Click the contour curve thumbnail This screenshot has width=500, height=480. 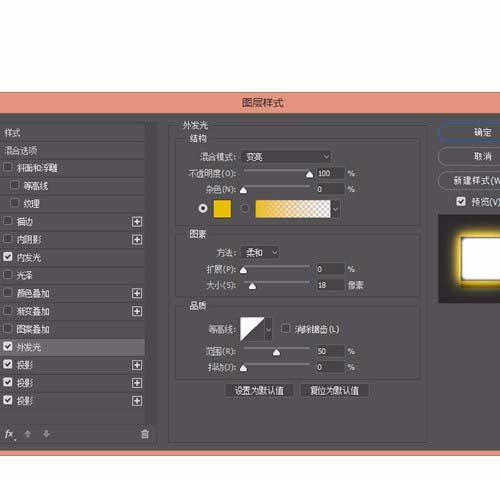pyautogui.click(x=252, y=329)
